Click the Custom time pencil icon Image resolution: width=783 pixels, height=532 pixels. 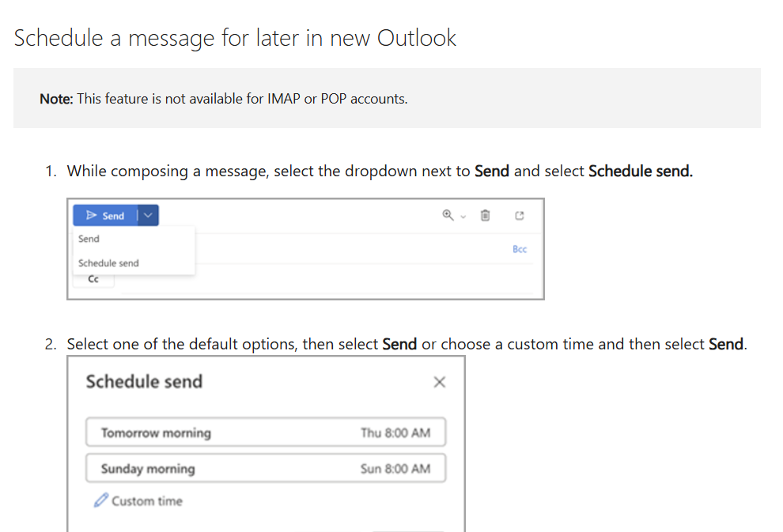pos(100,500)
